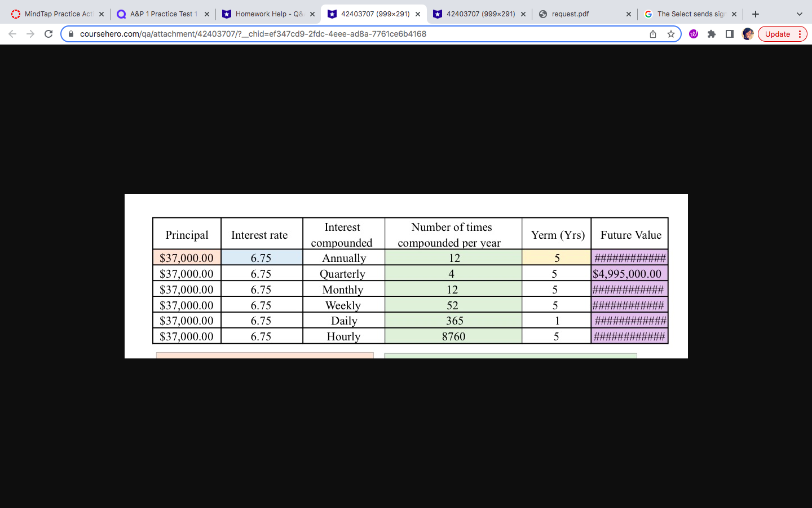Click the 'Monthly' cell
This screenshot has height=508, width=812.
tap(343, 289)
